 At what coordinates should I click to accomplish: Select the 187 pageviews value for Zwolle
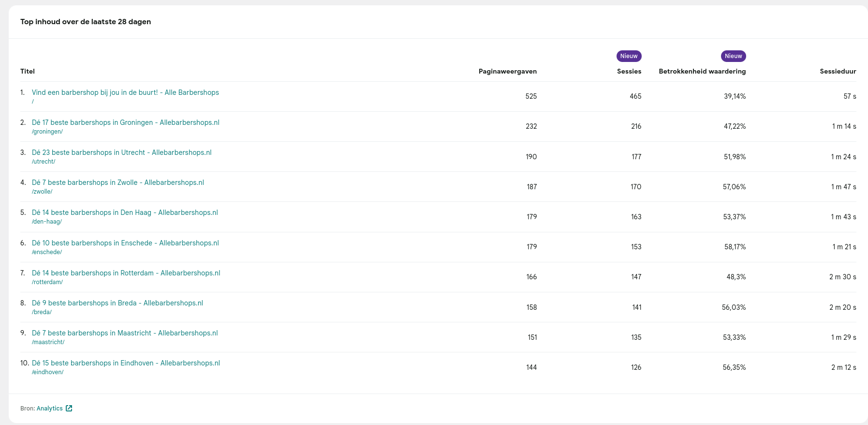click(x=531, y=187)
